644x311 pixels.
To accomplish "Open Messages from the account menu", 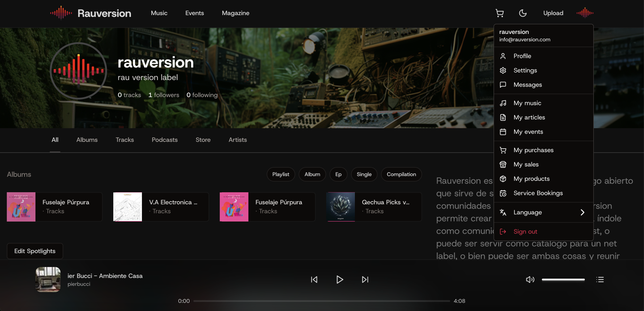I will coord(528,84).
